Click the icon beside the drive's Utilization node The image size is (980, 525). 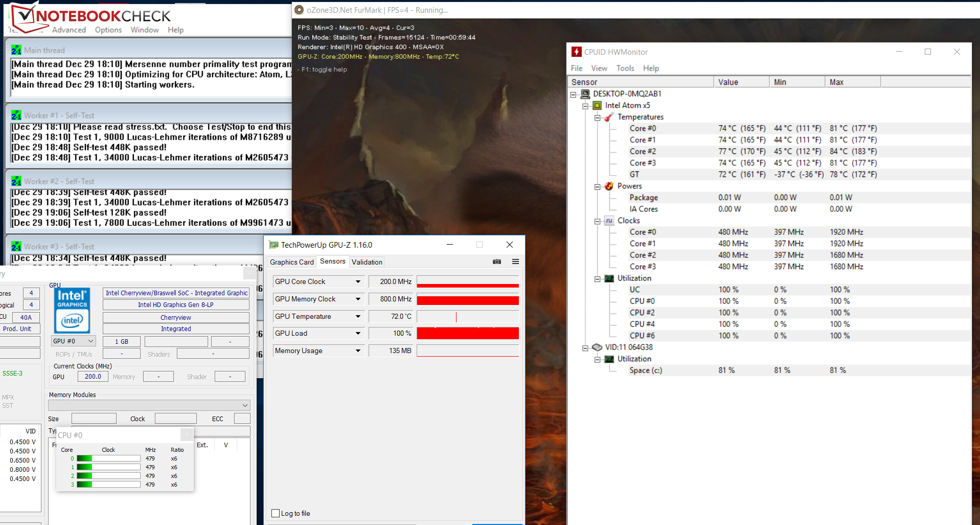pyautogui.click(x=609, y=359)
